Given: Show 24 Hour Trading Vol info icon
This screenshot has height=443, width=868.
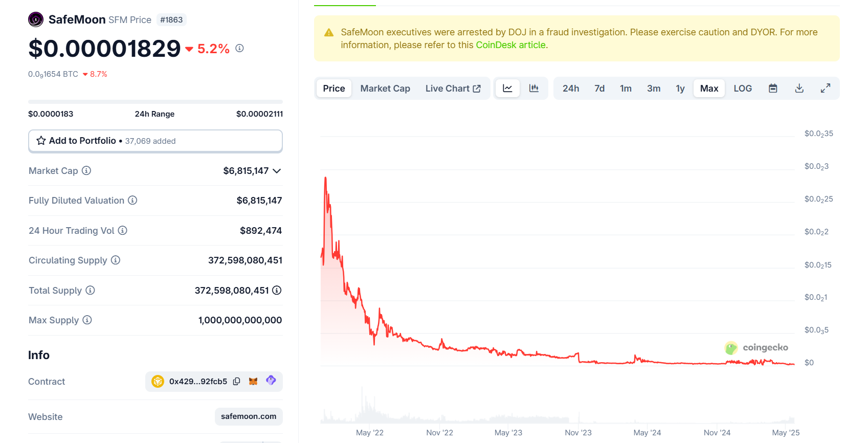Looking at the screenshot, I should tap(123, 230).
